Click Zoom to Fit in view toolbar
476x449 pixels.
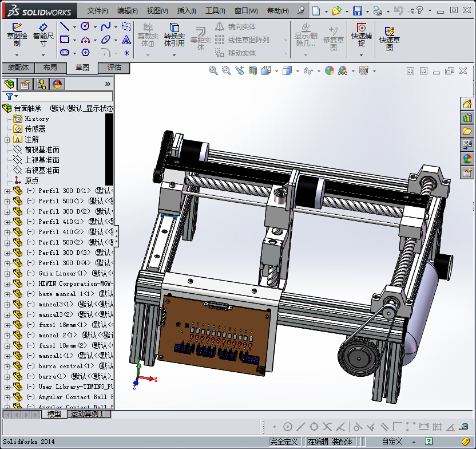(213, 70)
